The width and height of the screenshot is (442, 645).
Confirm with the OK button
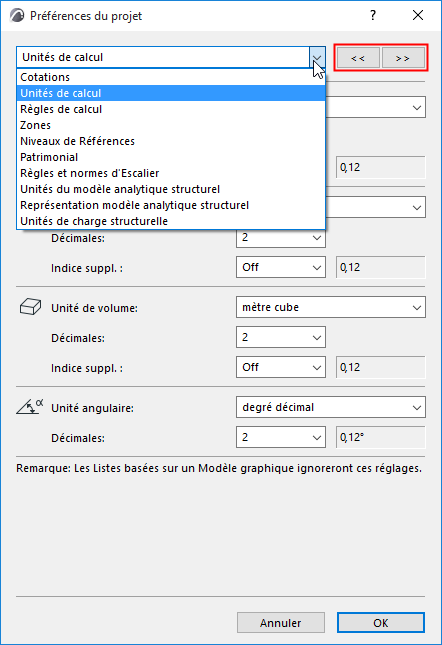coord(381,623)
